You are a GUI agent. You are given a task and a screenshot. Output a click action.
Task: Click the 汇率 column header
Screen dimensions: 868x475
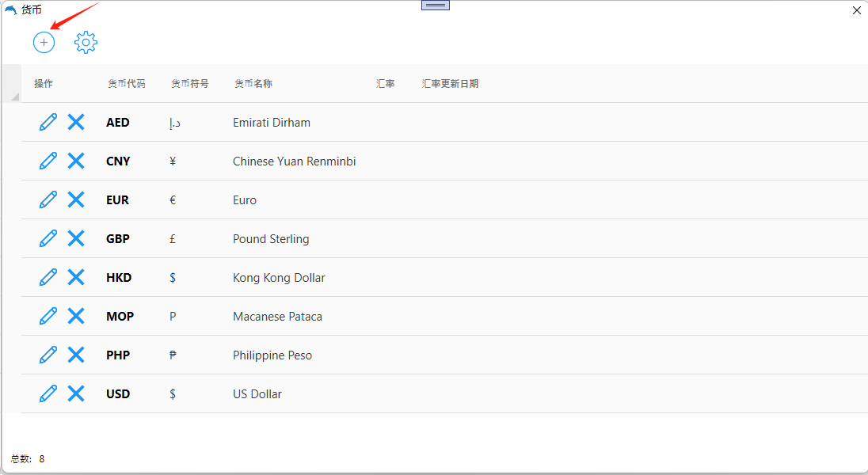tap(386, 84)
